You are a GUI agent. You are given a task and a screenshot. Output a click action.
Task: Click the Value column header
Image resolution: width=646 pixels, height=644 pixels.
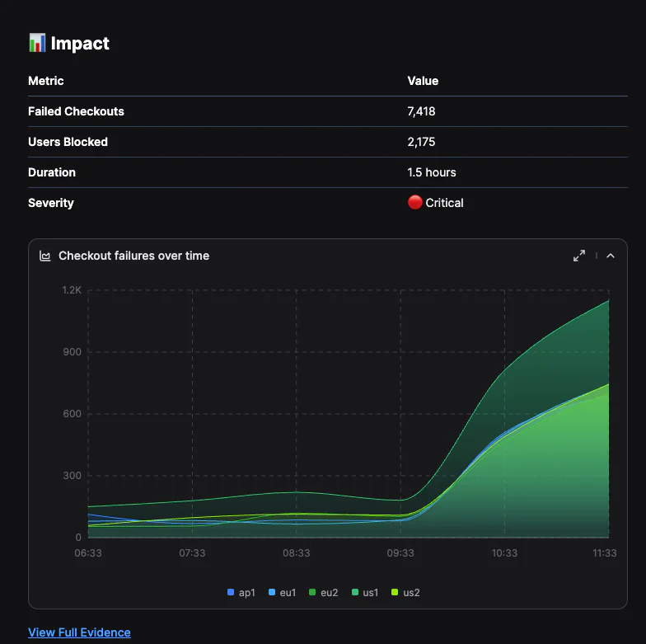(x=423, y=81)
